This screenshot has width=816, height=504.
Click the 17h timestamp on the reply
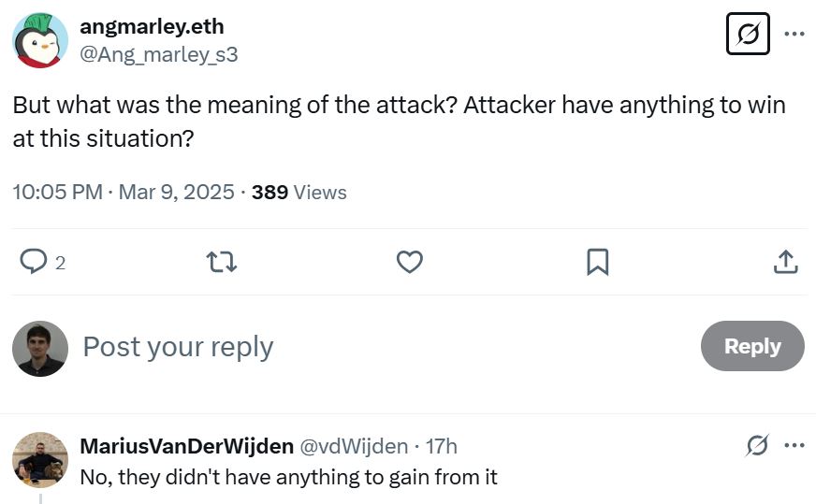point(442,447)
